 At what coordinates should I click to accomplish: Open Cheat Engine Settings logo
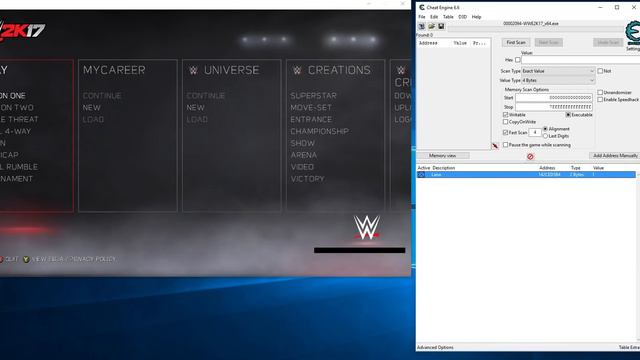(633, 33)
